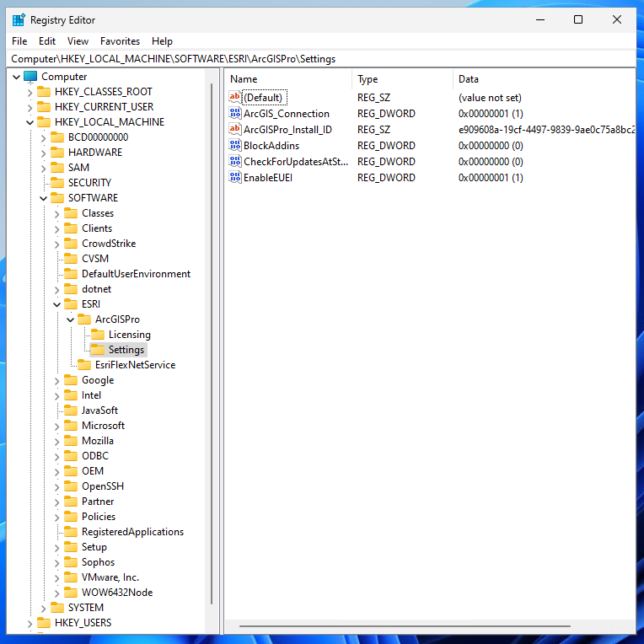Click the DWORD icon for EnableEUEI
This screenshot has height=644, width=644.
[235, 177]
